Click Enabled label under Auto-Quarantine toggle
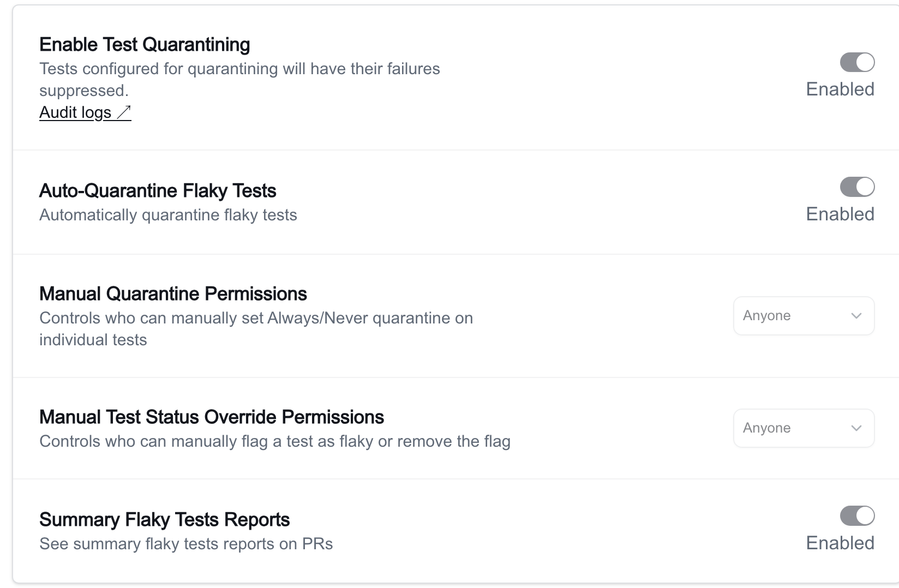 pos(840,214)
